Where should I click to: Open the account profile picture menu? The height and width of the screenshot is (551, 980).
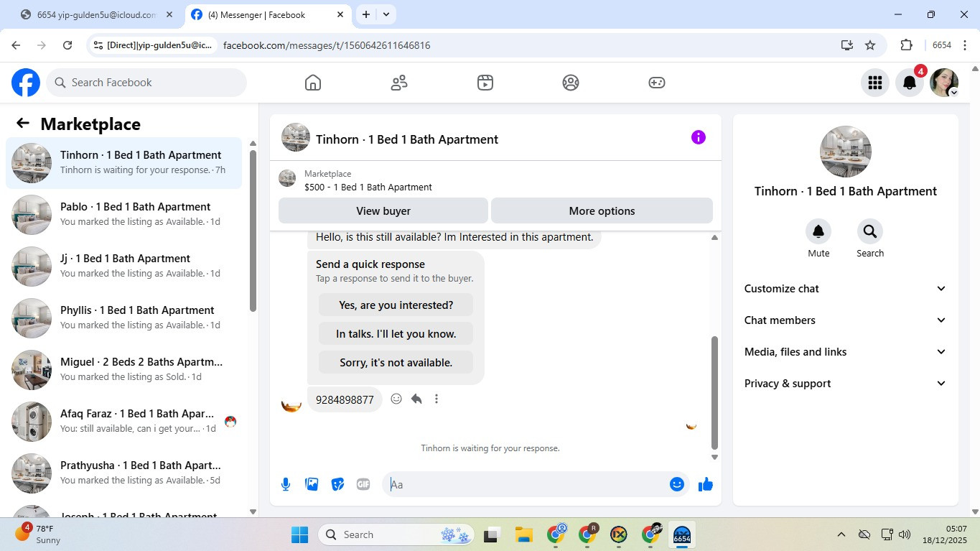(x=944, y=83)
